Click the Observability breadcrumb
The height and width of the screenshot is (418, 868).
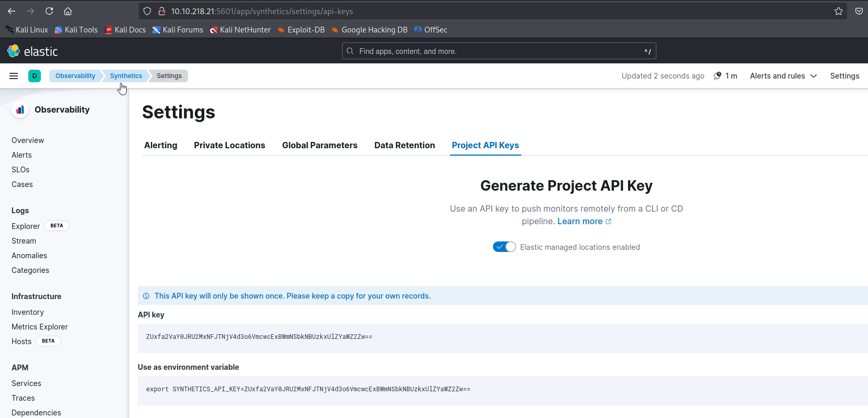point(75,76)
